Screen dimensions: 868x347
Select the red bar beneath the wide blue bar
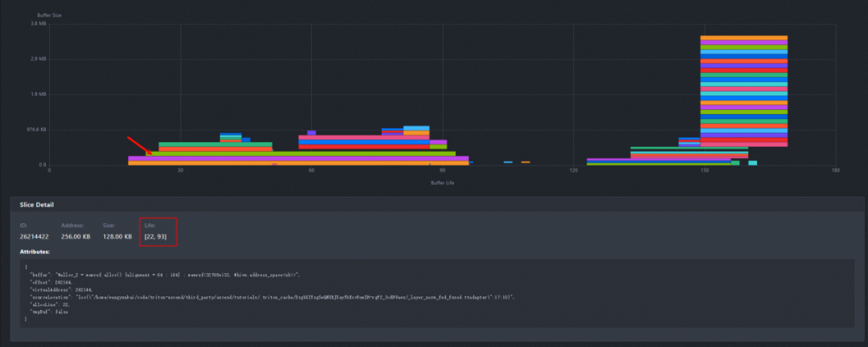pyautogui.click(x=364, y=147)
